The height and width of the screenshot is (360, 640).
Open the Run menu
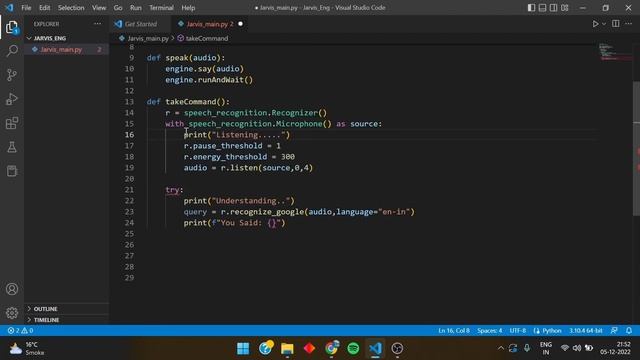[x=136, y=8]
